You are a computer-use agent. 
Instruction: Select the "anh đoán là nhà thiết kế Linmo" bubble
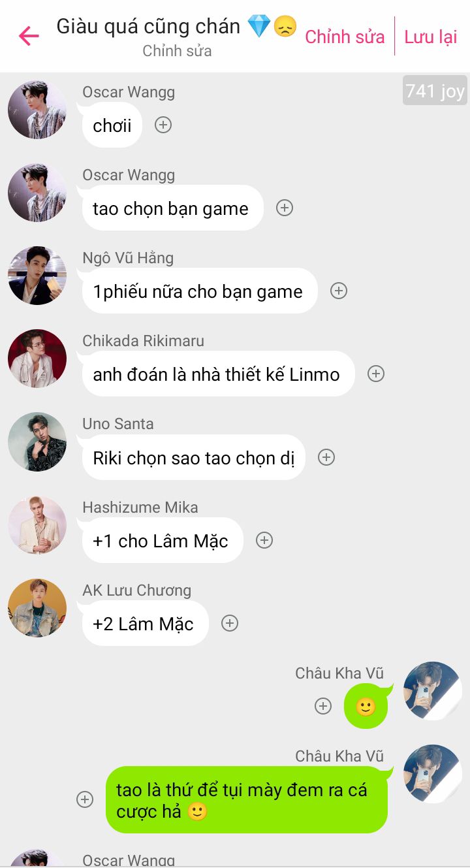click(x=218, y=374)
